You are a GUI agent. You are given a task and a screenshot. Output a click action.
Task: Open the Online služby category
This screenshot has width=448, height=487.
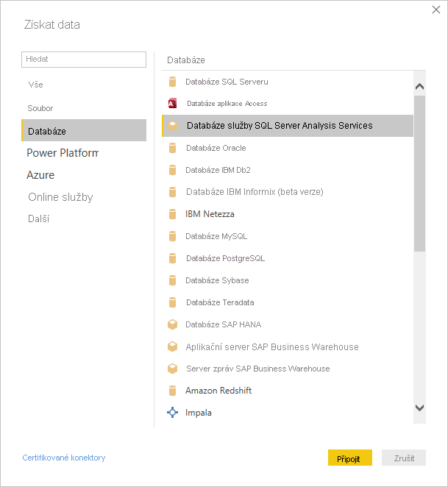point(60,197)
